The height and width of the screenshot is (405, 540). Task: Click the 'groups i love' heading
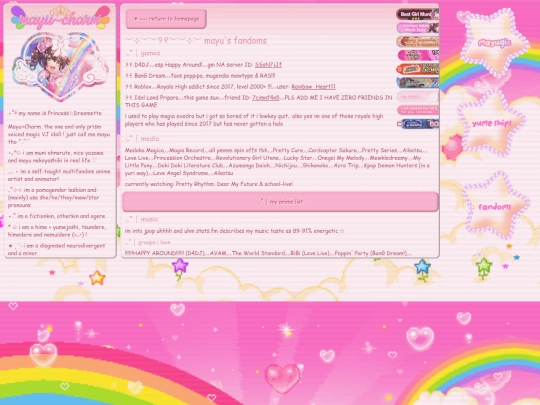154,242
